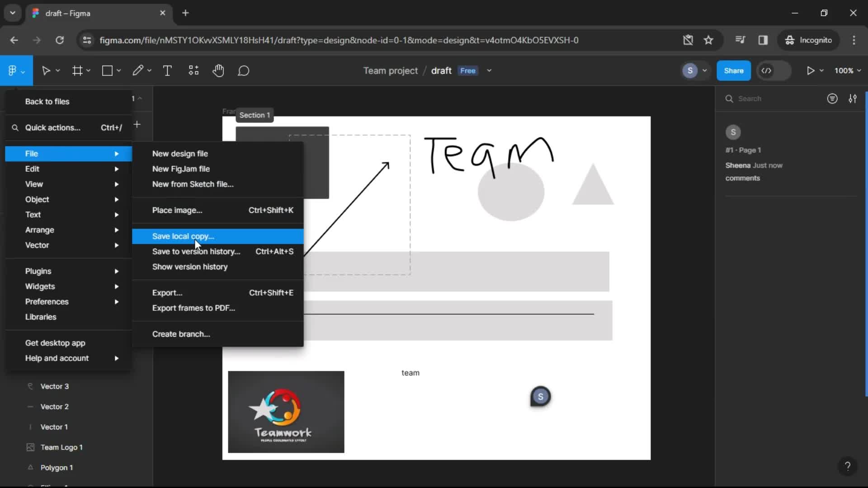
Task: Expand the file name dropdown chevron
Action: coord(489,70)
